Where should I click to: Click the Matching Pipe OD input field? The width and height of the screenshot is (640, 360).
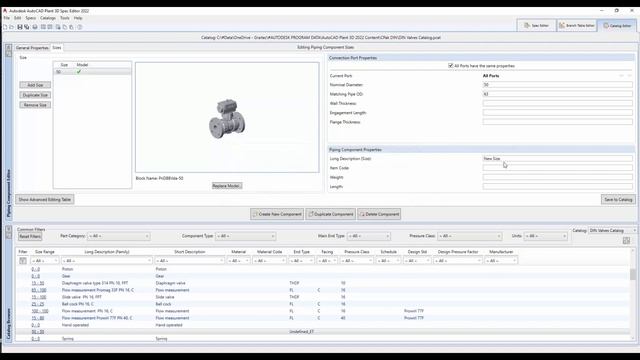[x=558, y=94]
